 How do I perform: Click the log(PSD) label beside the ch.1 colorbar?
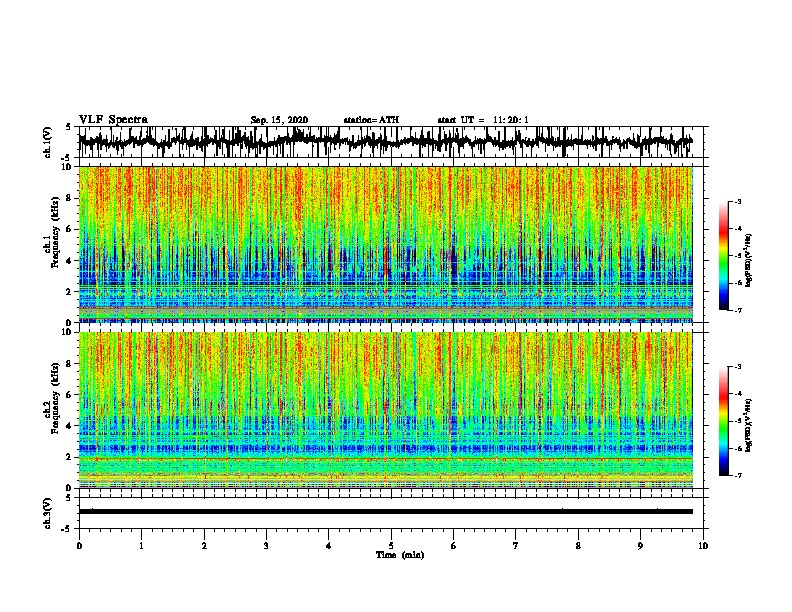point(749,260)
